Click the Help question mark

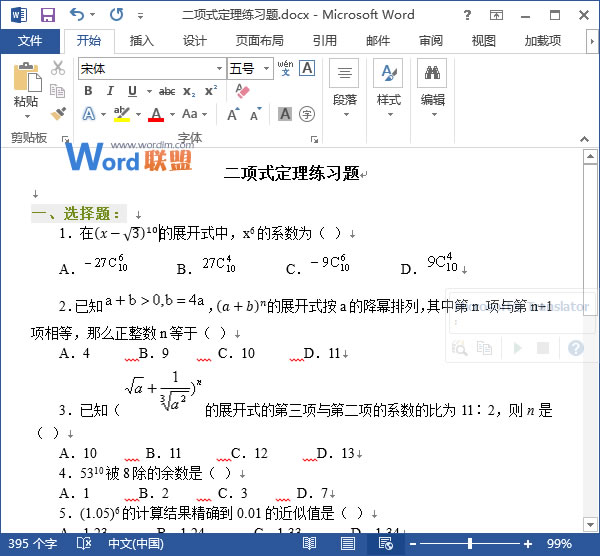[467, 15]
